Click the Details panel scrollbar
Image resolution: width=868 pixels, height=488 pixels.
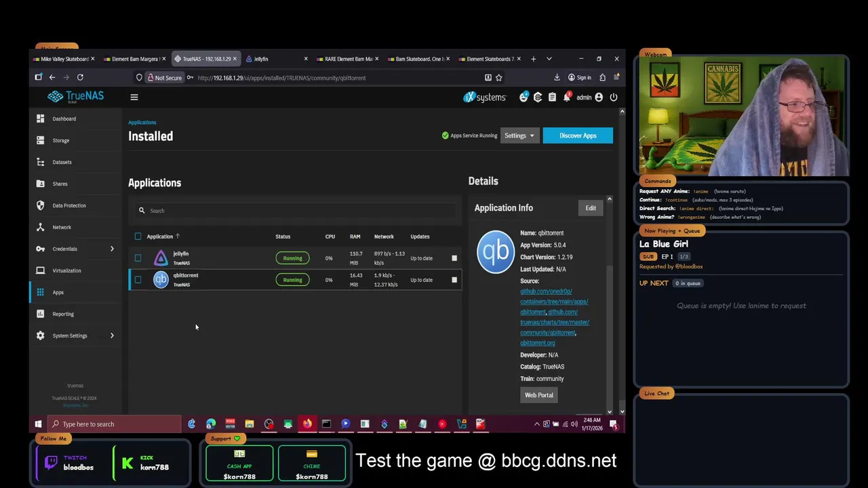click(610, 305)
